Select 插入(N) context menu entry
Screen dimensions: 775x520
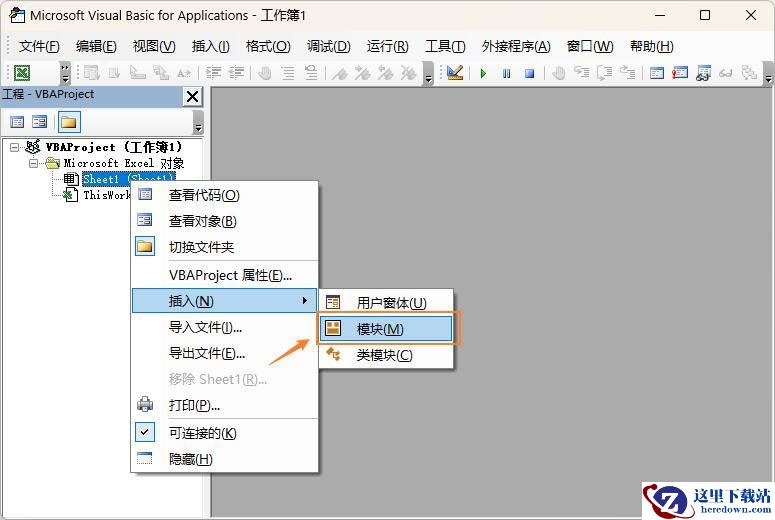(x=225, y=301)
